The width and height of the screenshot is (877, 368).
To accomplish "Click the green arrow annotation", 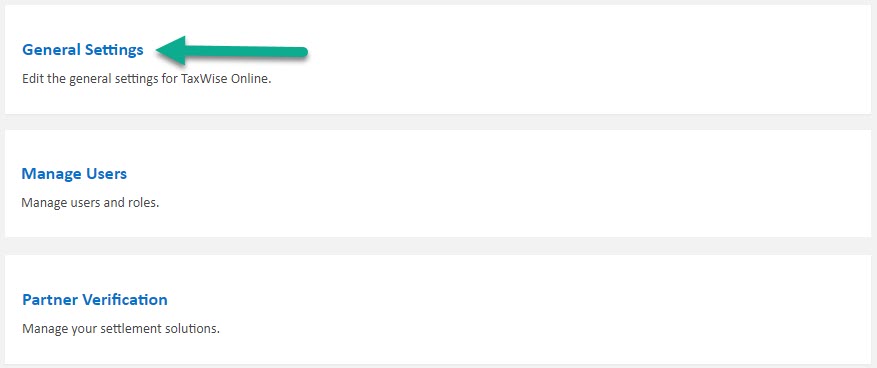I will (232, 51).
